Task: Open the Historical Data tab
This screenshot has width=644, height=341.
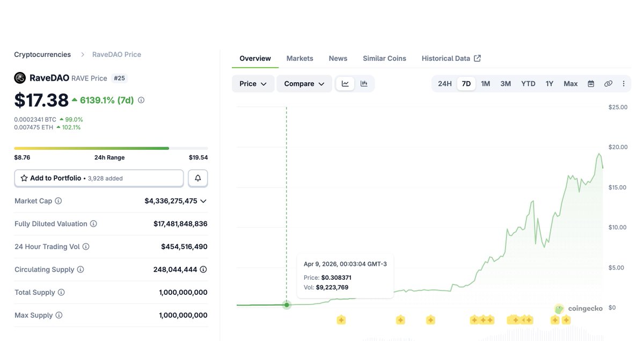Action: click(451, 59)
